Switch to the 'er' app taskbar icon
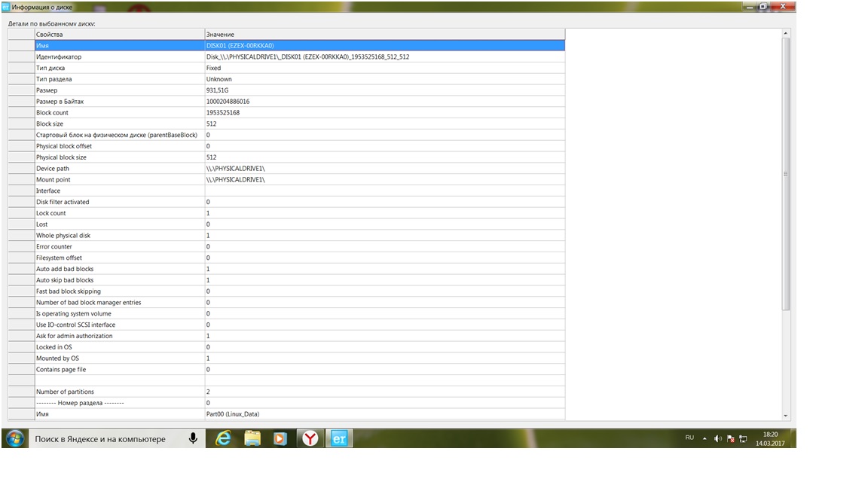 (339, 439)
